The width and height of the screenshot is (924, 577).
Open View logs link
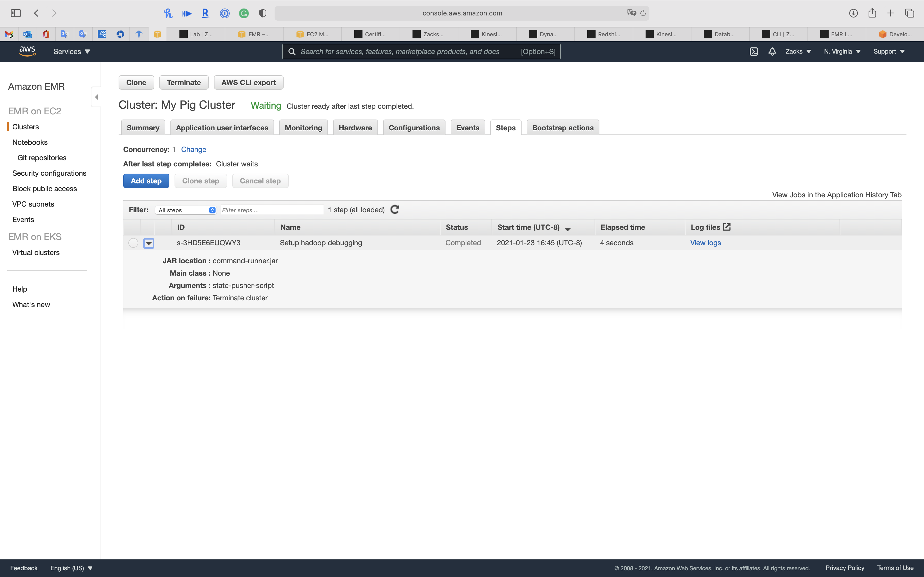coord(705,243)
